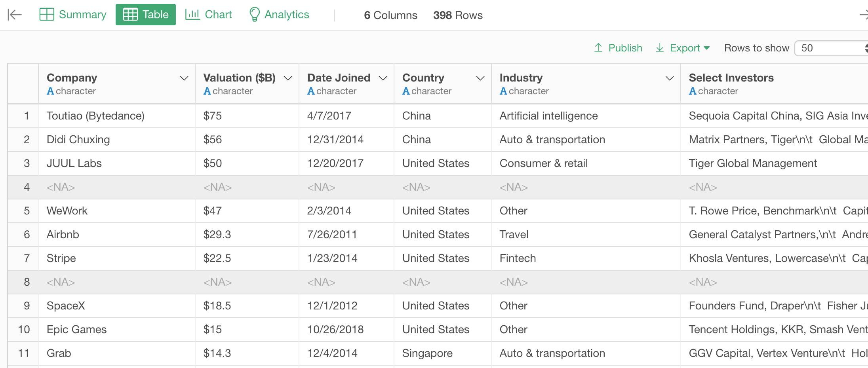Select row number 4 with NA values
Image resolution: width=868 pixels, height=368 pixels.
point(27,187)
